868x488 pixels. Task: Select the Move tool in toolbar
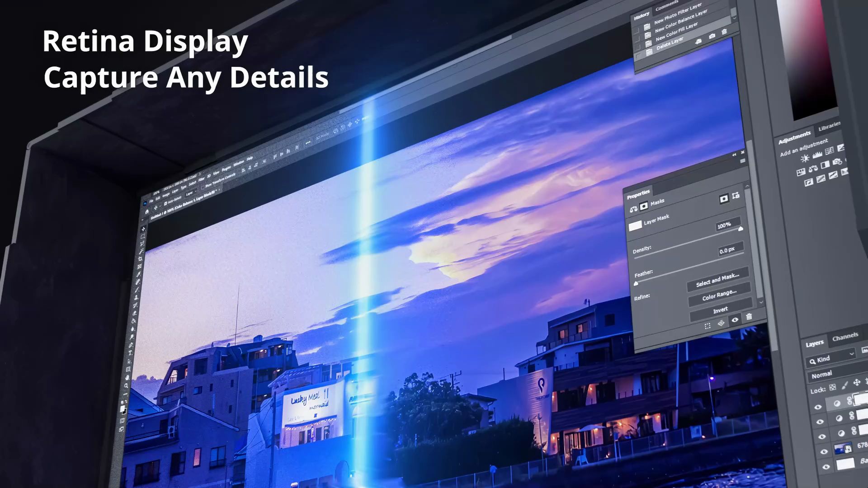pos(144,229)
